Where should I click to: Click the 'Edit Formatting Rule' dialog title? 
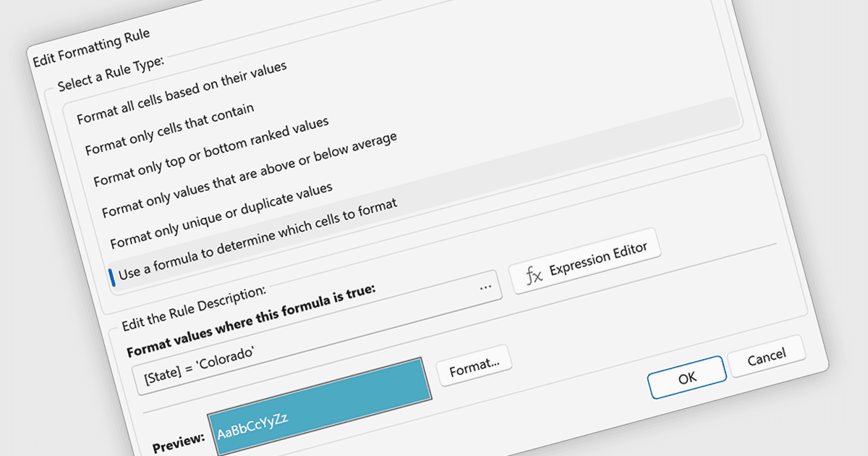pos(91,47)
